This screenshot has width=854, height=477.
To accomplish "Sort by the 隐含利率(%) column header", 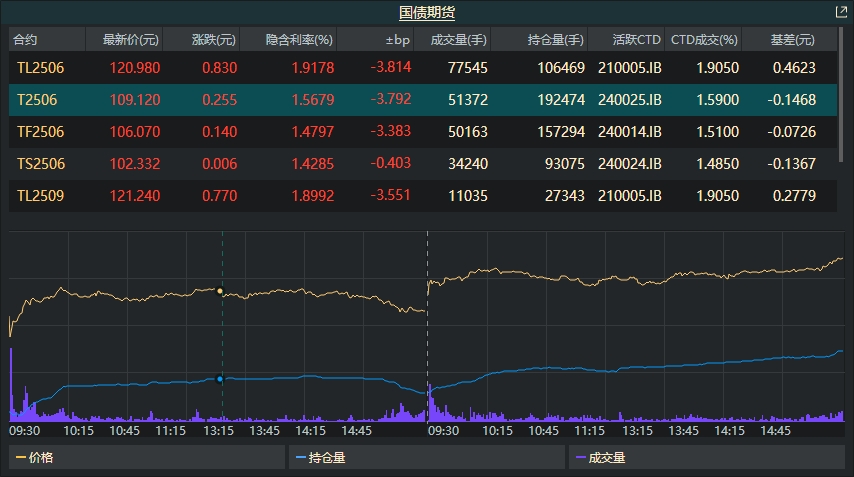I will [x=298, y=40].
